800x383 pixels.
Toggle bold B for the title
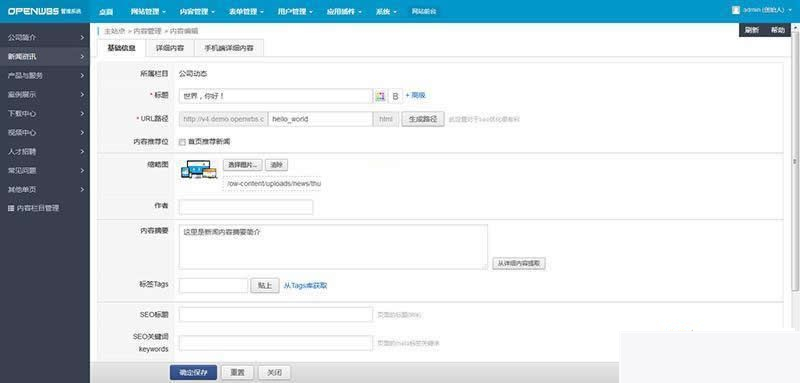tap(395, 96)
